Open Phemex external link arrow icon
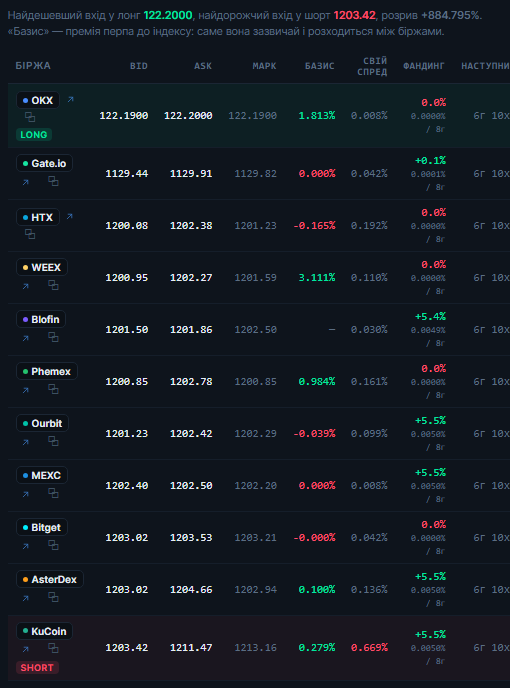The image size is (510, 688). [x=25, y=390]
